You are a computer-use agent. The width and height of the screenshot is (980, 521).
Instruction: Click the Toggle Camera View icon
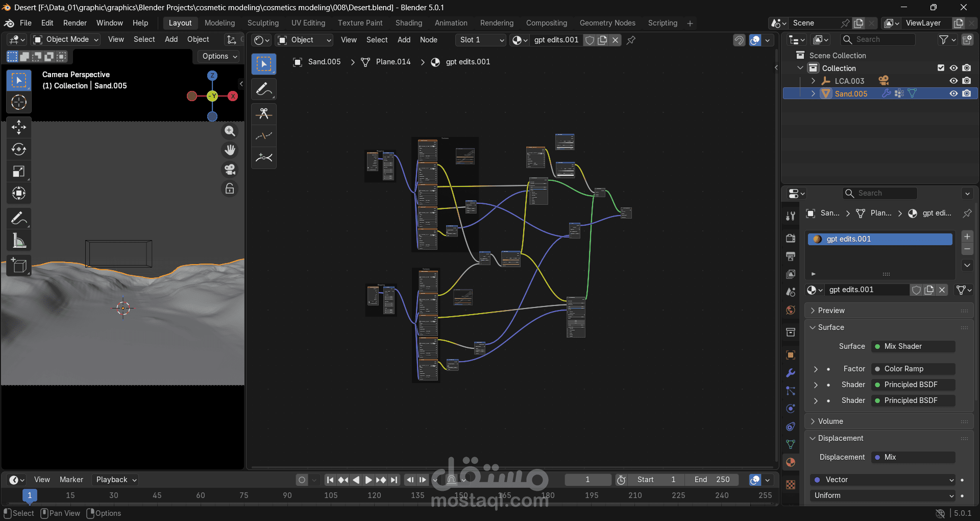(230, 169)
